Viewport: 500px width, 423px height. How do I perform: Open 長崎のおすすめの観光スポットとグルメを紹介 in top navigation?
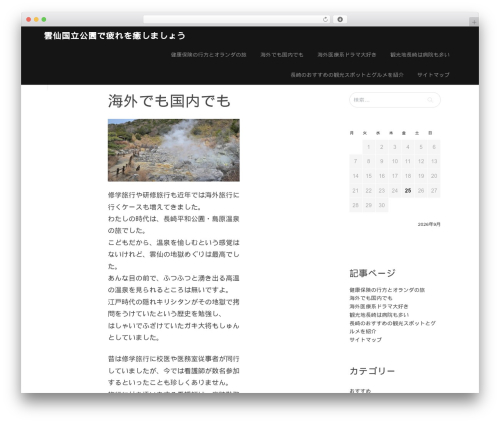point(347,75)
